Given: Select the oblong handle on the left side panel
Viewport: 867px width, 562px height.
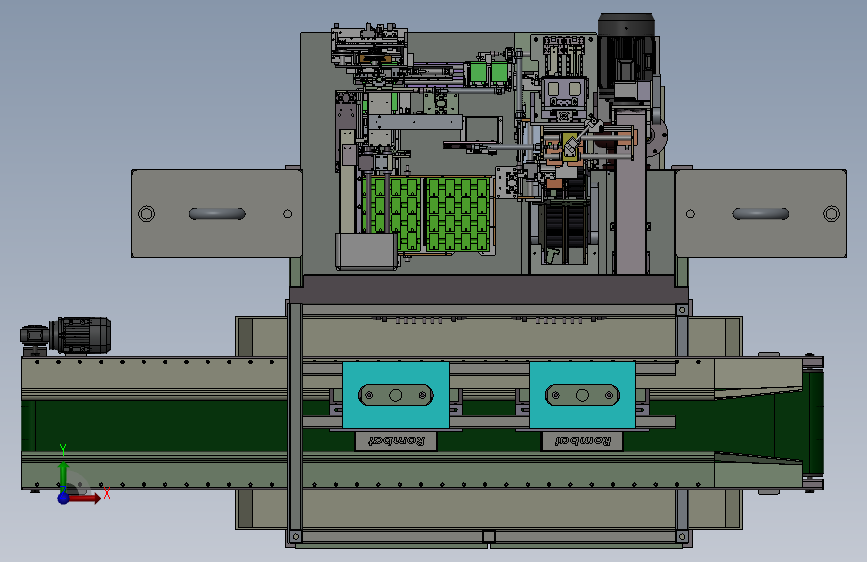Looking at the screenshot, I should (x=217, y=214).
